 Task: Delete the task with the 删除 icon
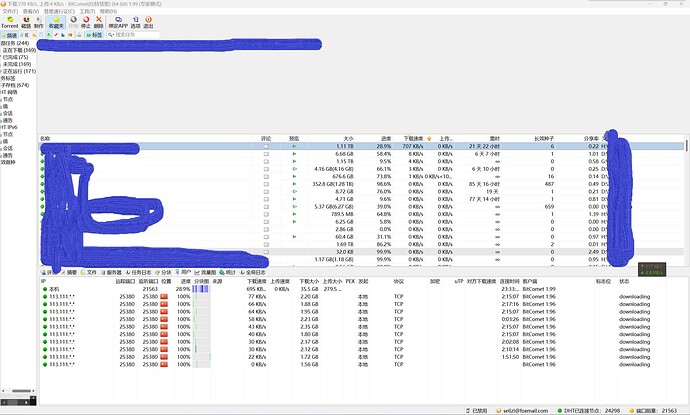[x=99, y=22]
